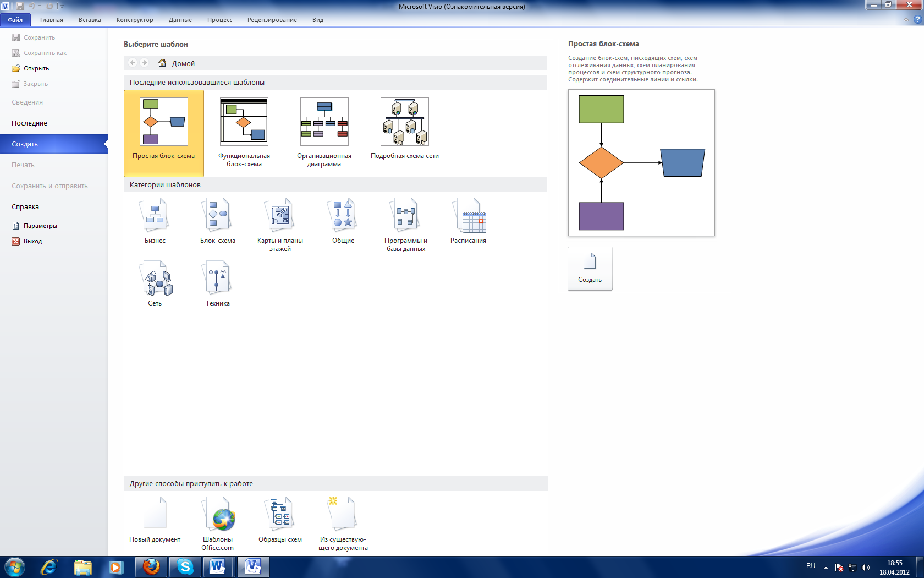Switch to the Данные ribbon tab
The width and height of the screenshot is (924, 578).
point(180,20)
